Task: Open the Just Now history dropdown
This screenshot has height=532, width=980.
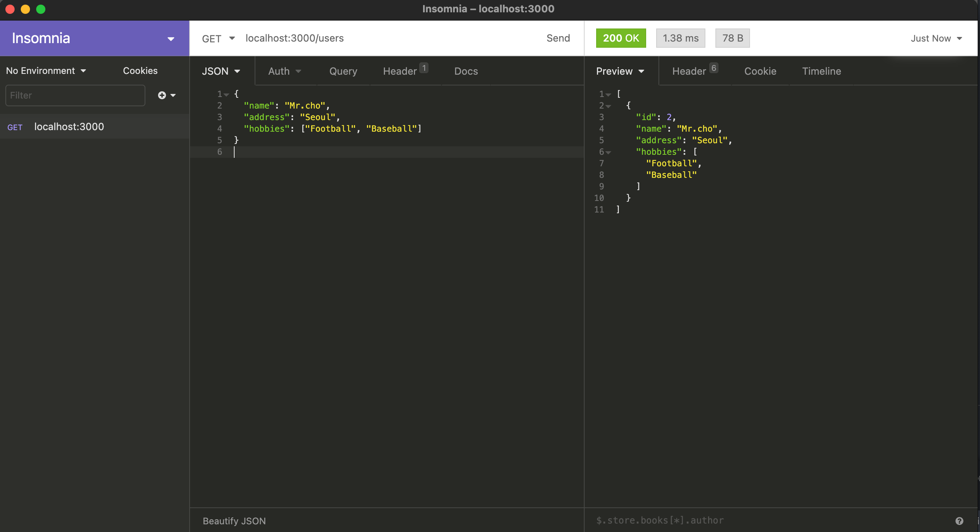Action: click(x=936, y=38)
